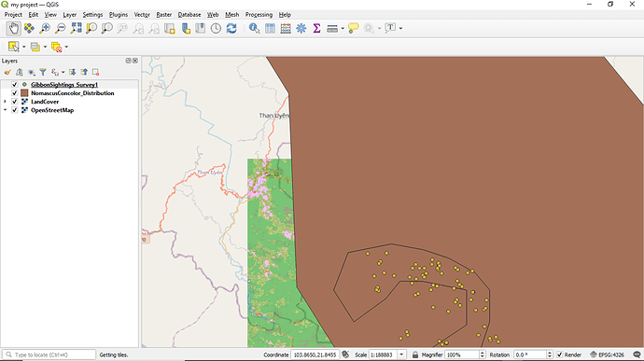Click the Zoom In magnifier tool
This screenshot has width=644, height=361.
coord(45,28)
